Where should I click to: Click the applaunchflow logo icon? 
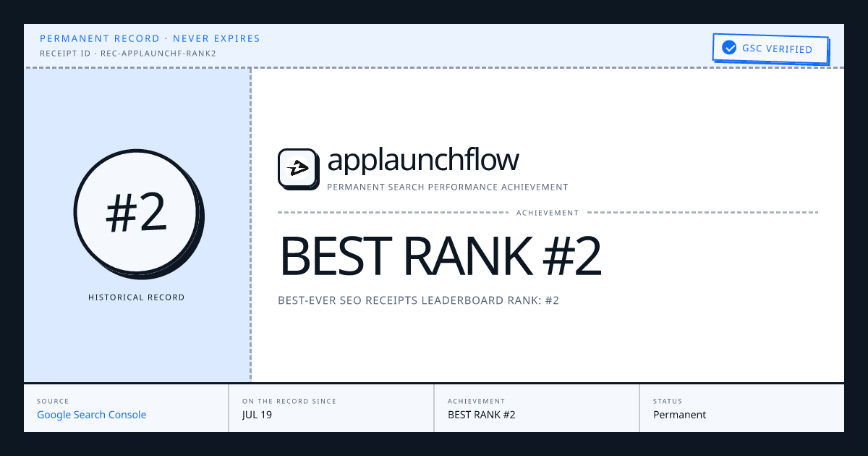tap(297, 169)
